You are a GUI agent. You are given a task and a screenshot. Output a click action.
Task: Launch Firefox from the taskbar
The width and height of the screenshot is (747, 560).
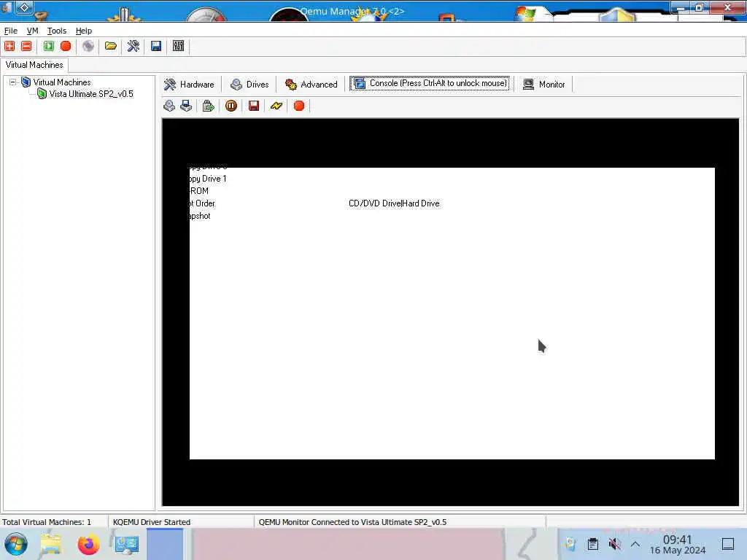pos(88,544)
